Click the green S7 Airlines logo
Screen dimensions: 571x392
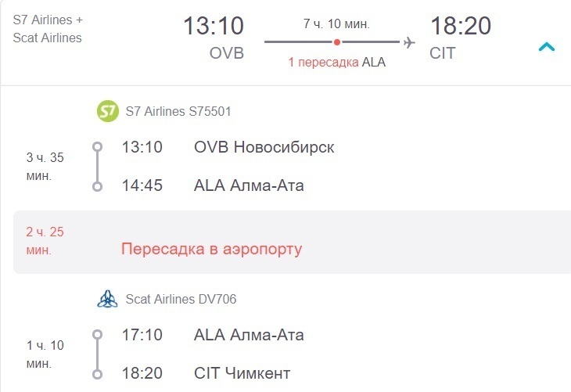point(107,111)
